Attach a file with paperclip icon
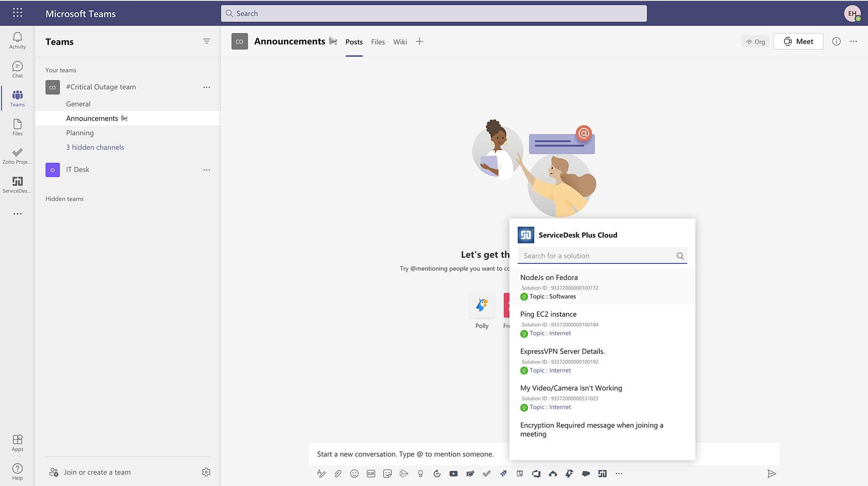Screen dimensions: 868x486 coord(338,474)
